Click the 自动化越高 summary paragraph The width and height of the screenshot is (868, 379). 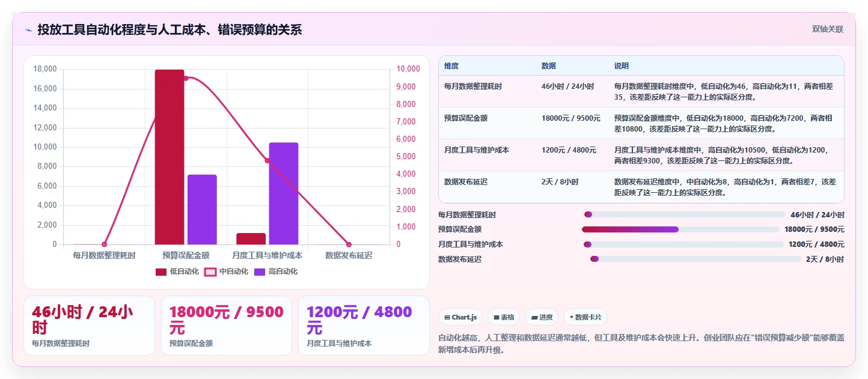pyautogui.click(x=641, y=344)
